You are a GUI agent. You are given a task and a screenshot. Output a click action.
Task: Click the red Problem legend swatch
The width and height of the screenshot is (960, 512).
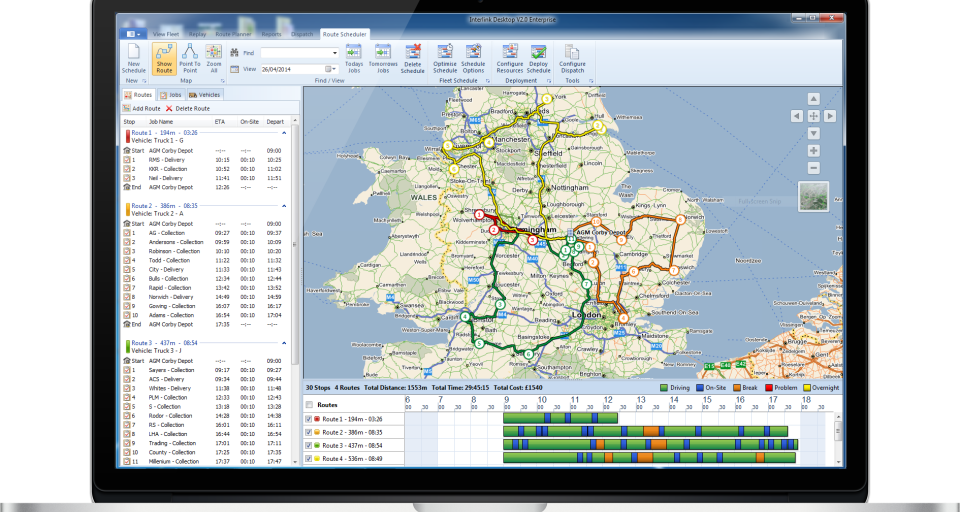[768, 386]
